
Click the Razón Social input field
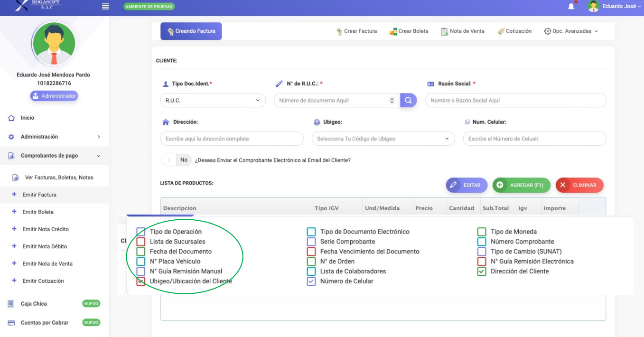515,101
